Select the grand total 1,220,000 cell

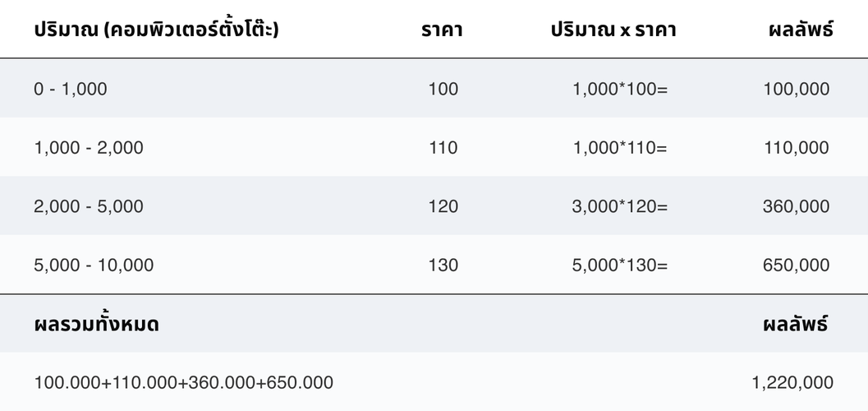click(792, 382)
